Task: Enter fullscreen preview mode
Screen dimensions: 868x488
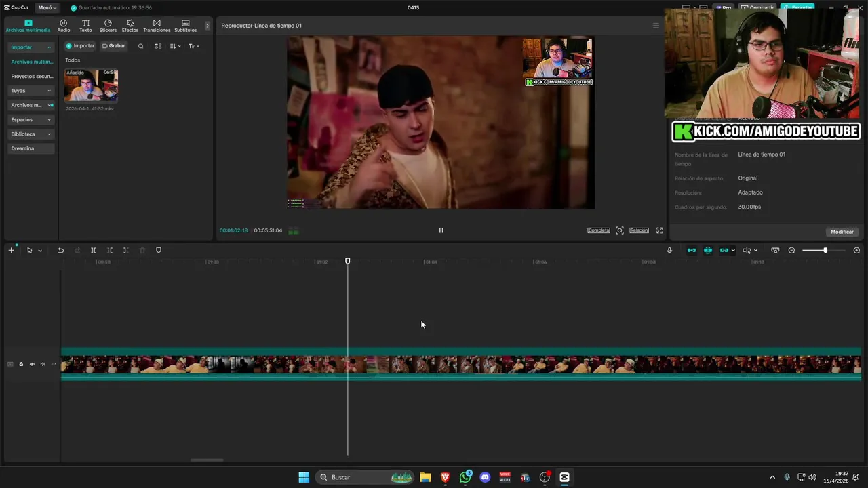Action: coord(659,230)
